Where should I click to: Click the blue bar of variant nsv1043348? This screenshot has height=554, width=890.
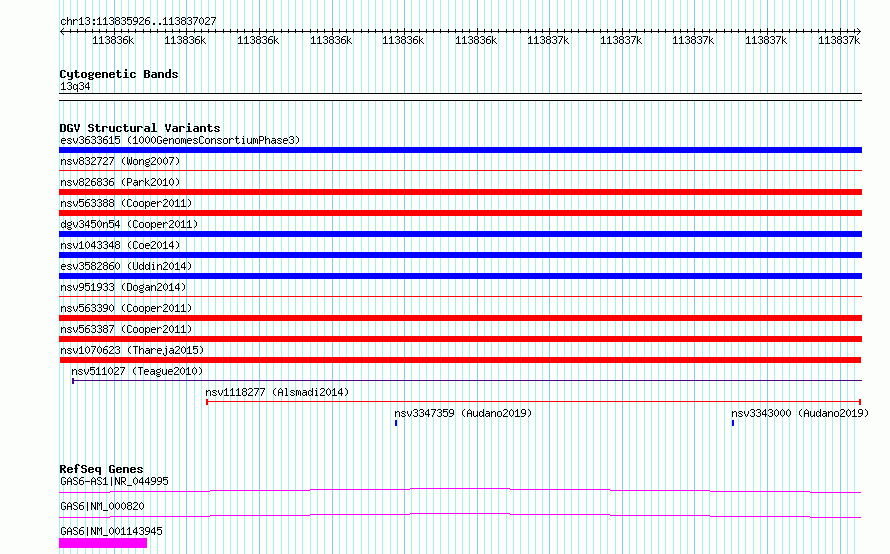[460, 255]
